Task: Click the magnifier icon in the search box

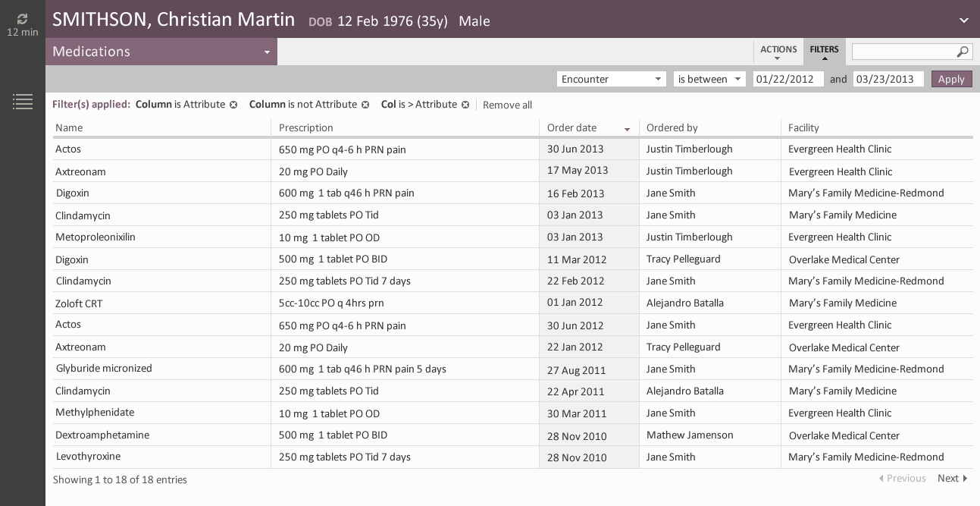Action: pyautogui.click(x=962, y=52)
